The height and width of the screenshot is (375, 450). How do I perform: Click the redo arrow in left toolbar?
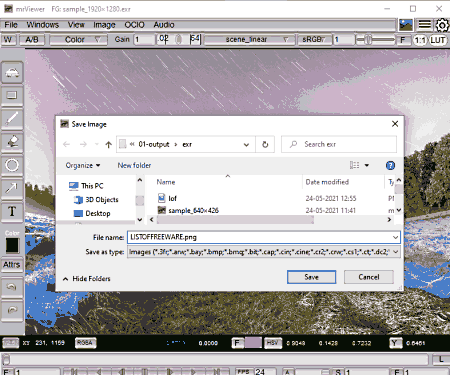[12, 310]
